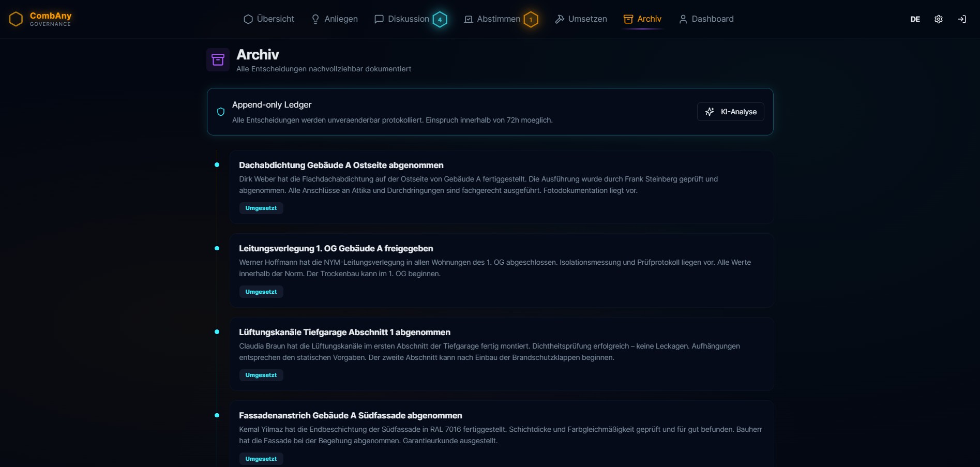Click the Dirk Weber description text
The image size is (980, 467).
pos(478,185)
